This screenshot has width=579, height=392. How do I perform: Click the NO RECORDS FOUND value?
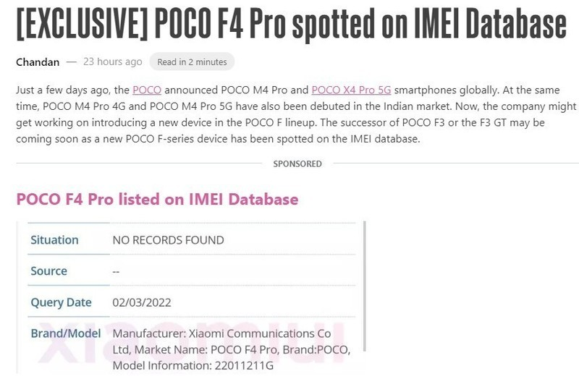(168, 240)
